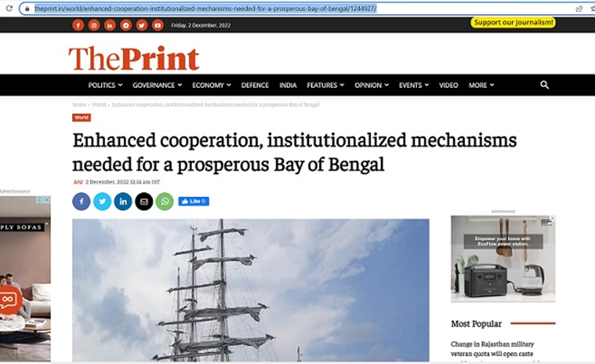Share article by email icon

pyautogui.click(x=144, y=201)
